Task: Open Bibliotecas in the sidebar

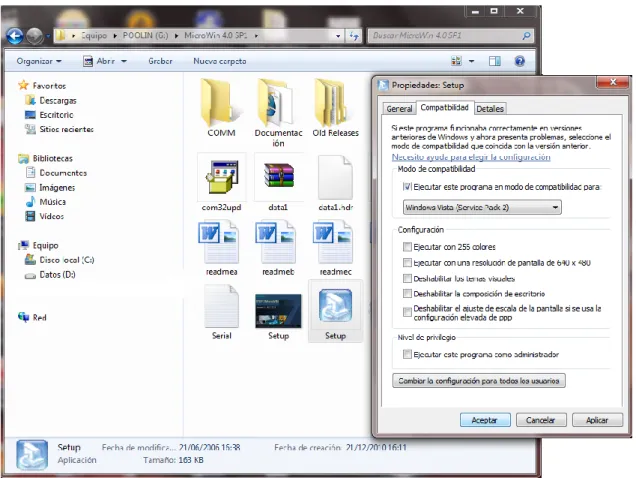Action: pyautogui.click(x=52, y=158)
